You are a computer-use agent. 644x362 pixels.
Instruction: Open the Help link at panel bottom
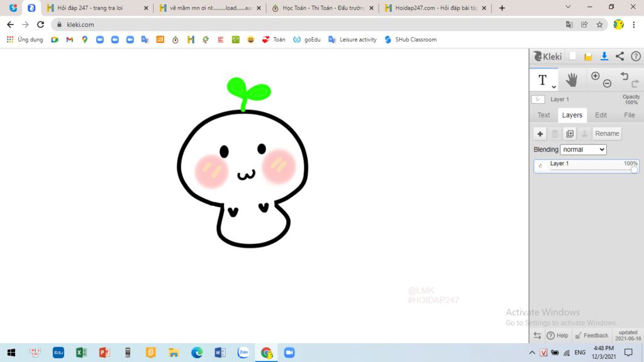pos(558,336)
